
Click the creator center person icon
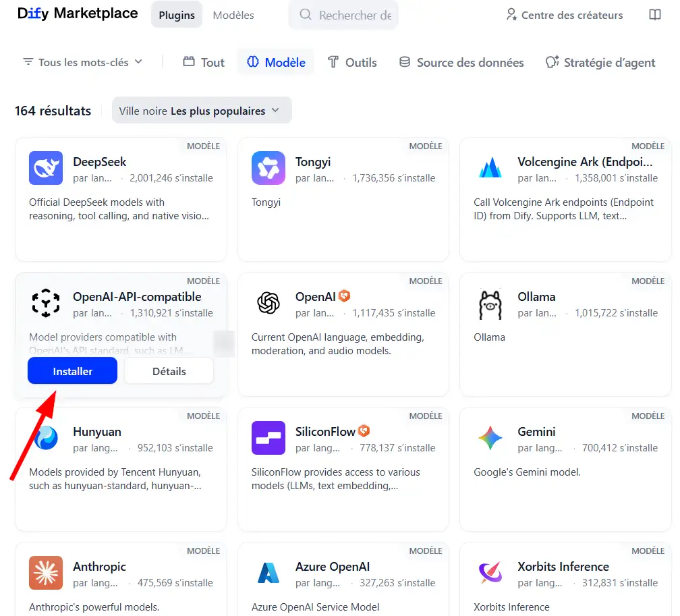coord(512,15)
